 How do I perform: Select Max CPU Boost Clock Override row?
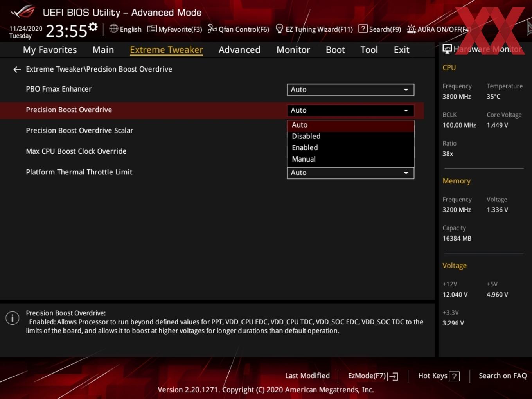pyautogui.click(x=76, y=151)
